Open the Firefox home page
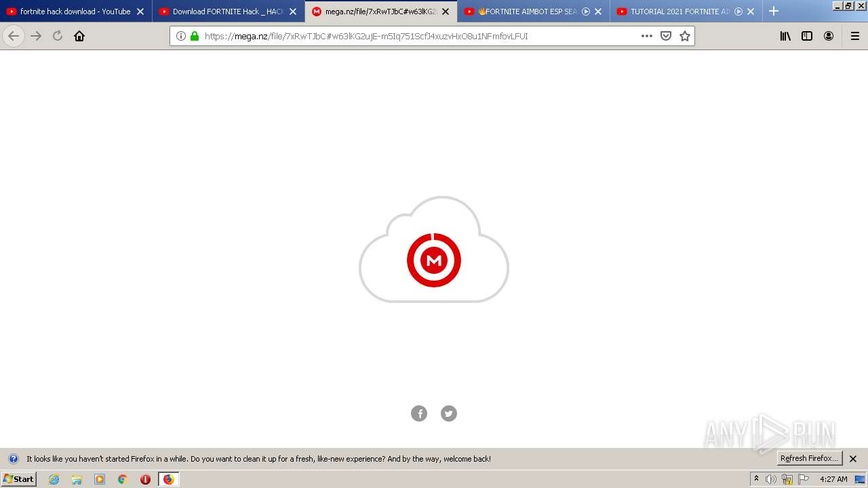Screen dimensions: 868x488 point(79,36)
